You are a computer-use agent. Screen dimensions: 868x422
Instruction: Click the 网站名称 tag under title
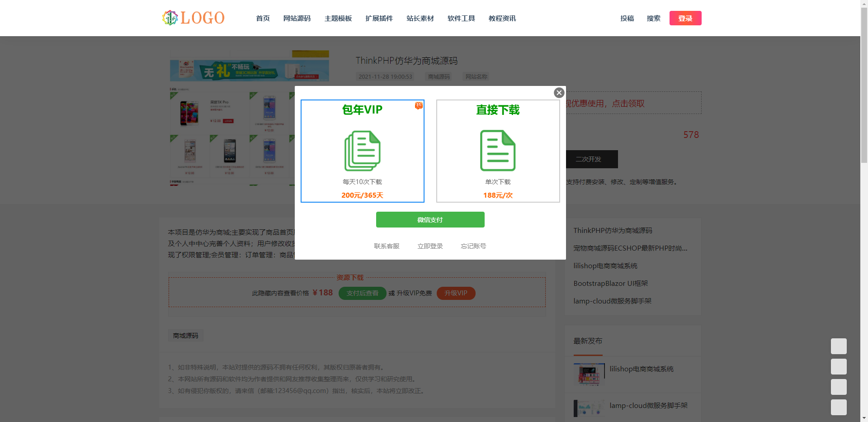pyautogui.click(x=476, y=77)
